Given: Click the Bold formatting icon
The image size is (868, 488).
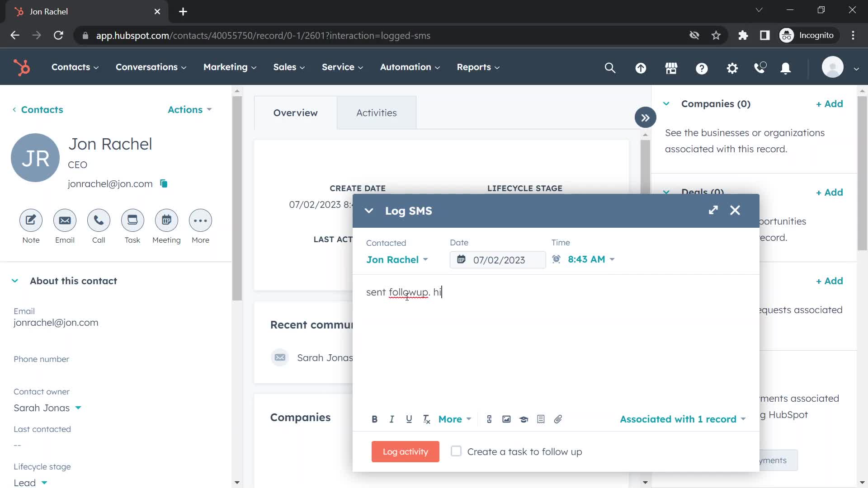Looking at the screenshot, I should [374, 419].
